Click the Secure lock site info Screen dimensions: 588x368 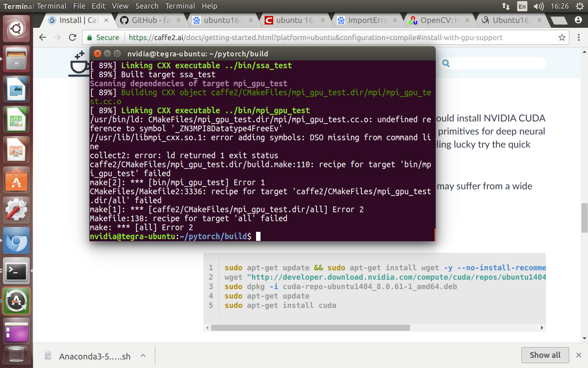(x=103, y=38)
